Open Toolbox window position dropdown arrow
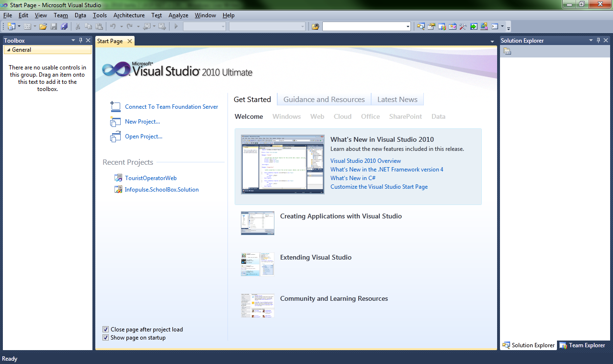The height and width of the screenshot is (364, 613). coord(73,41)
